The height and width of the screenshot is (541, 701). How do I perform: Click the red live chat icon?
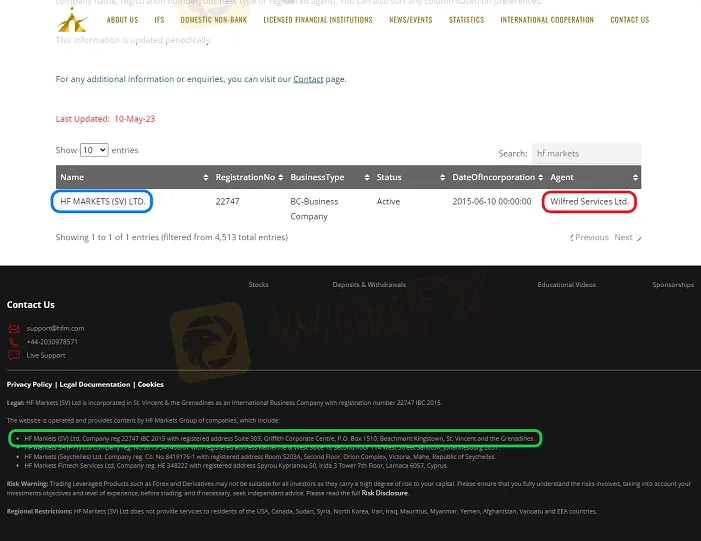(14, 356)
